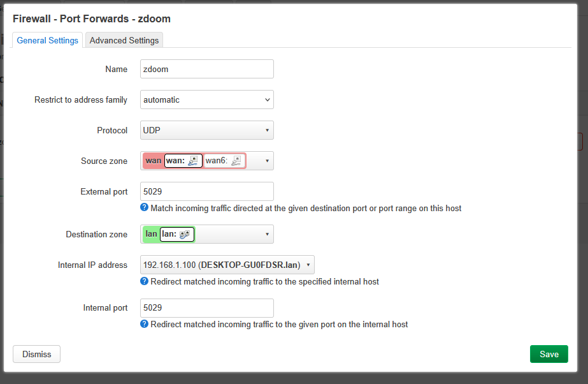Screen dimensions: 588x384
Task: Click the red wan zone label
Action: pyautogui.click(x=153, y=161)
